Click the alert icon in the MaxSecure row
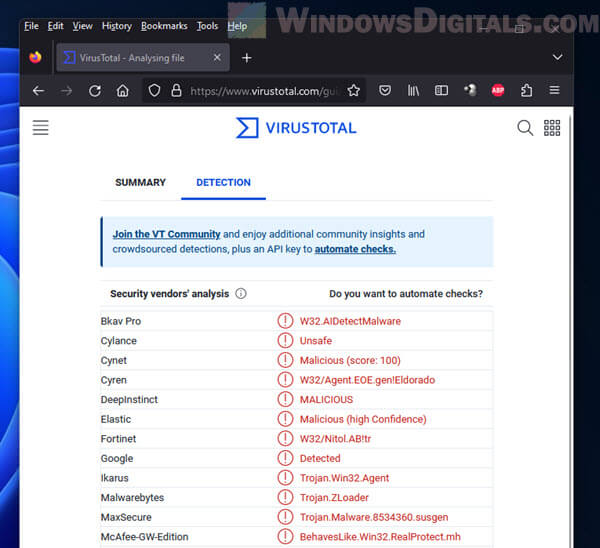The height and width of the screenshot is (548, 600). (x=285, y=517)
